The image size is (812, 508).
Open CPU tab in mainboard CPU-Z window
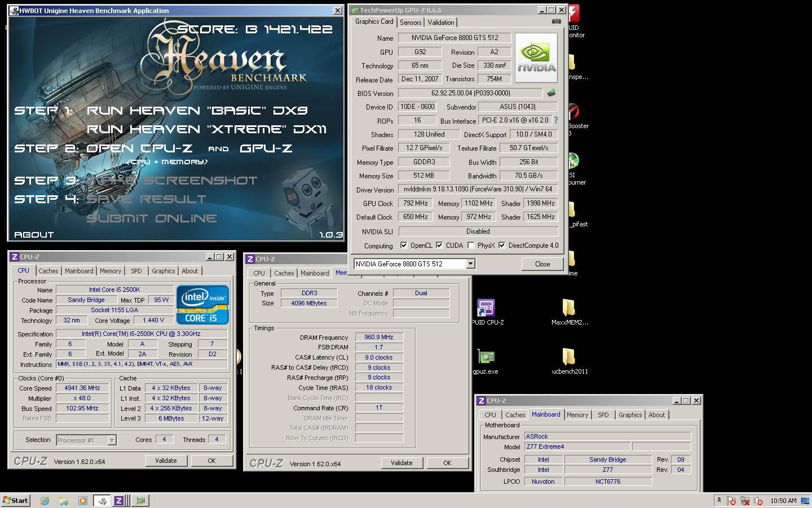(491, 415)
